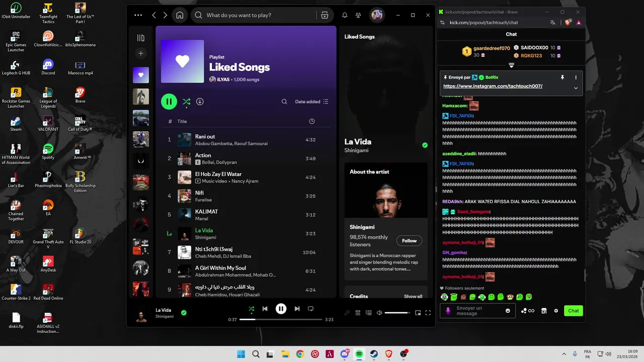Open the Kick shop storefront icon
644x362 pixels.
tap(544, 311)
